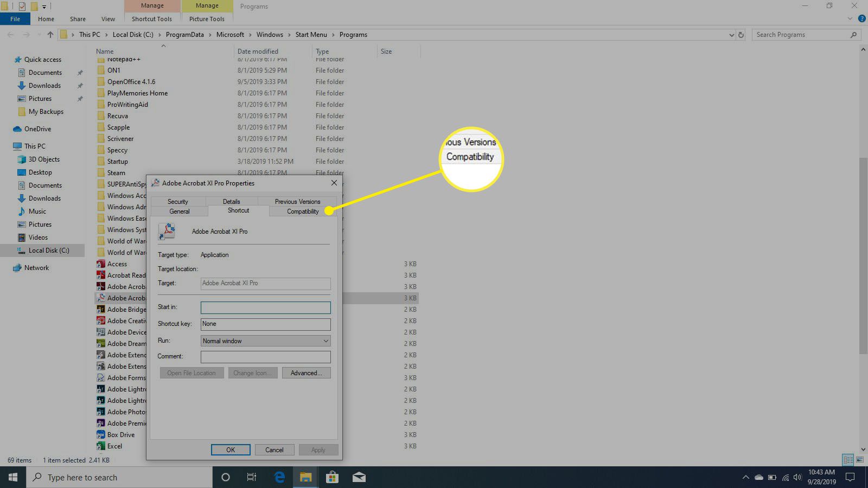868x488 pixels.
Task: Sort by the Name column header
Action: (x=105, y=52)
